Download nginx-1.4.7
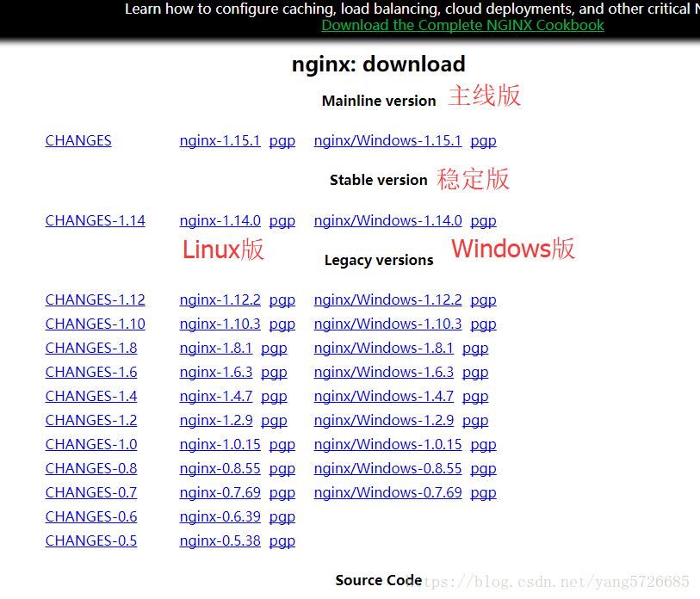The height and width of the screenshot is (599, 700). pyautogui.click(x=216, y=397)
